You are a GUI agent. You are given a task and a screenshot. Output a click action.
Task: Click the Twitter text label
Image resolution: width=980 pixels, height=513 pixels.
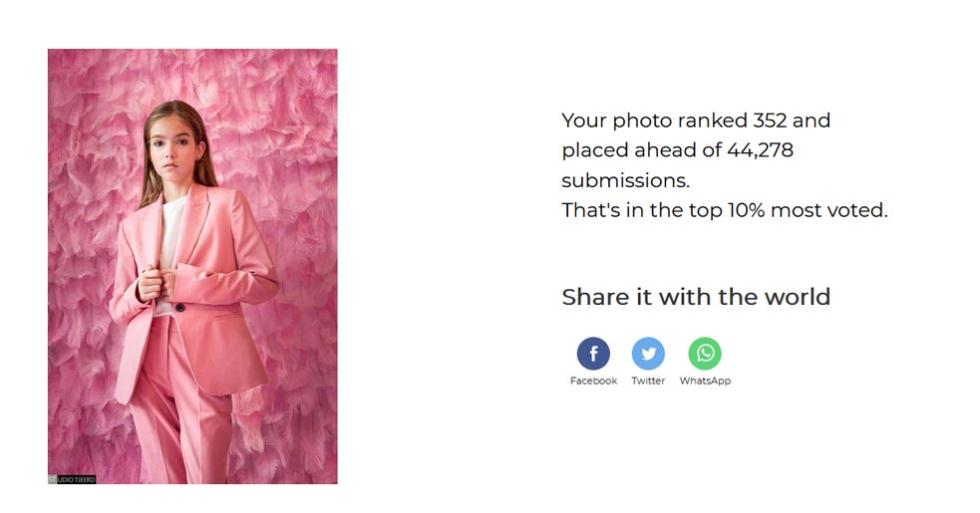[648, 381]
